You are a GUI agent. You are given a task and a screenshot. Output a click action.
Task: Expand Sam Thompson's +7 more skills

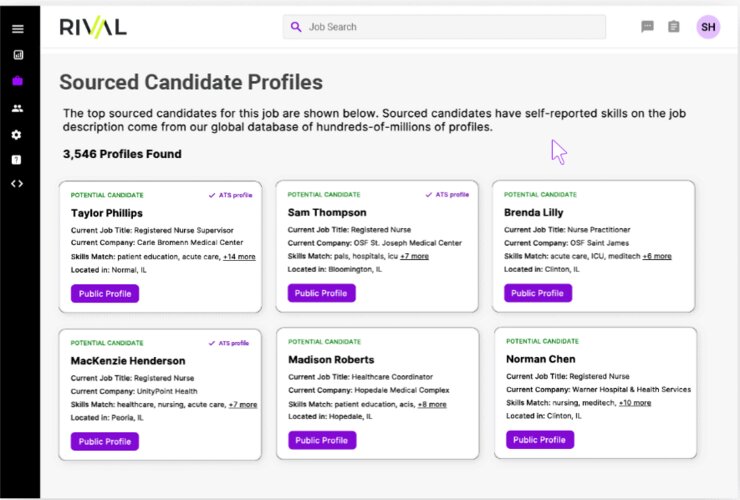414,256
